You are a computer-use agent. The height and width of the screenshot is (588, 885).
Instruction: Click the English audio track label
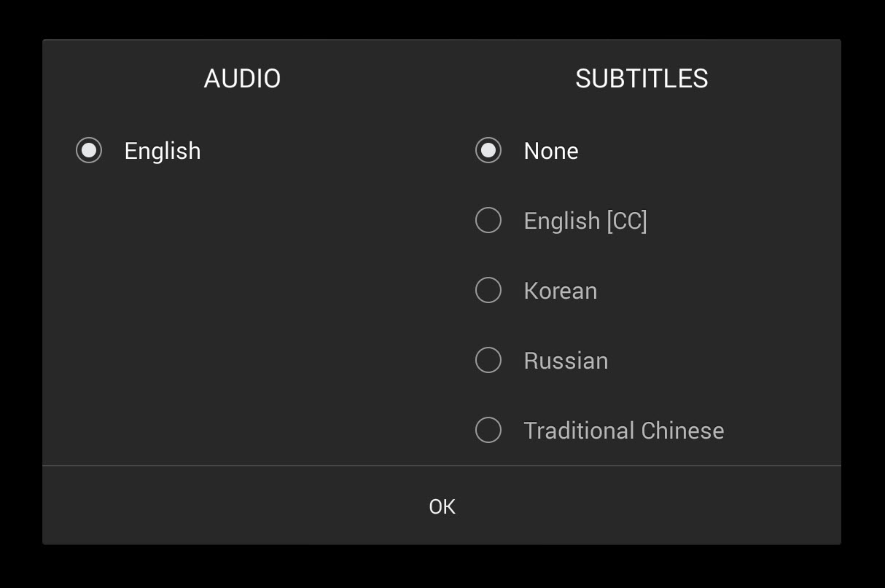point(162,151)
